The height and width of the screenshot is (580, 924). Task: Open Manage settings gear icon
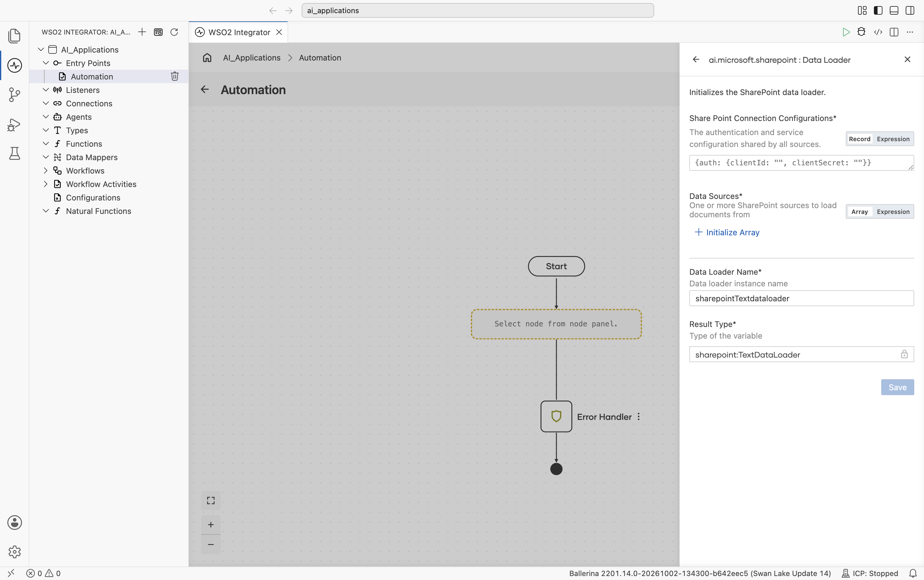pyautogui.click(x=15, y=552)
